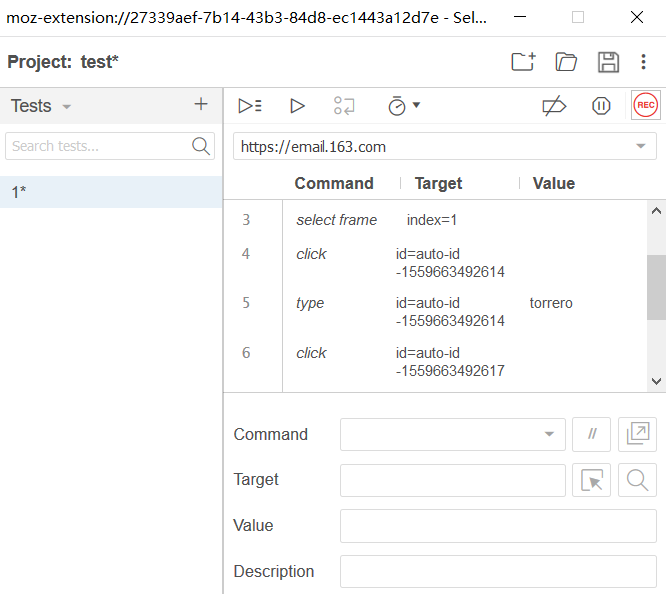The height and width of the screenshot is (594, 666).
Task: Open the test execution speed dropdown
Action: tap(404, 106)
